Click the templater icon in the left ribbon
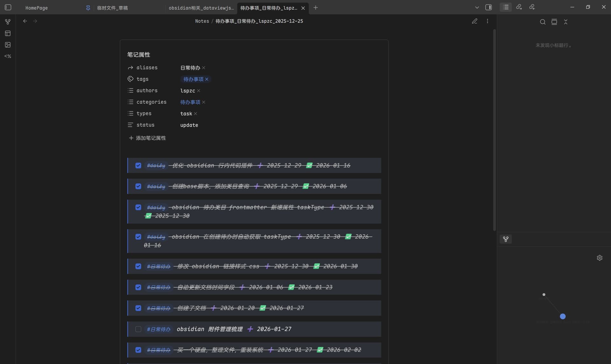 coord(8,56)
